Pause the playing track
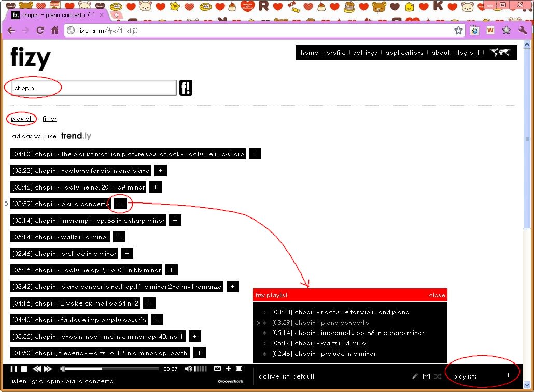 [14, 369]
